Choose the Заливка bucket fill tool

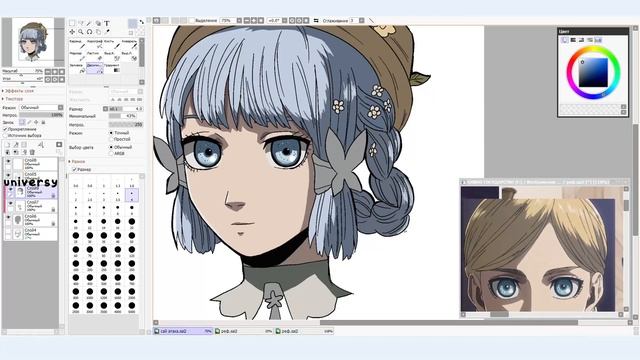78,69
